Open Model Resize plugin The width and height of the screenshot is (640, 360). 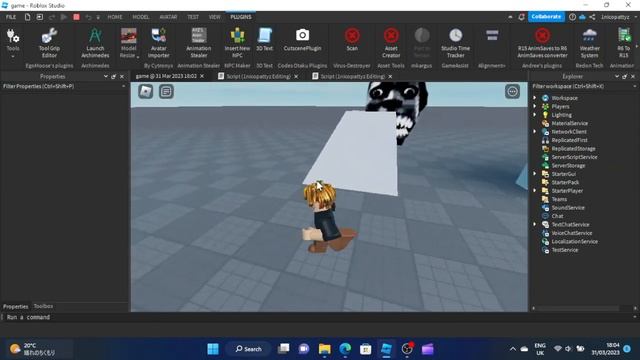click(x=129, y=43)
